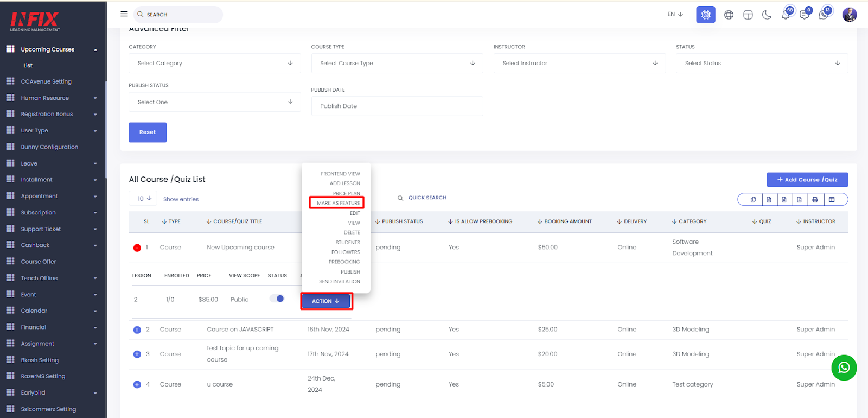The width and height of the screenshot is (868, 418).
Task: Open the List link under Upcoming Courses
Action: [28, 65]
